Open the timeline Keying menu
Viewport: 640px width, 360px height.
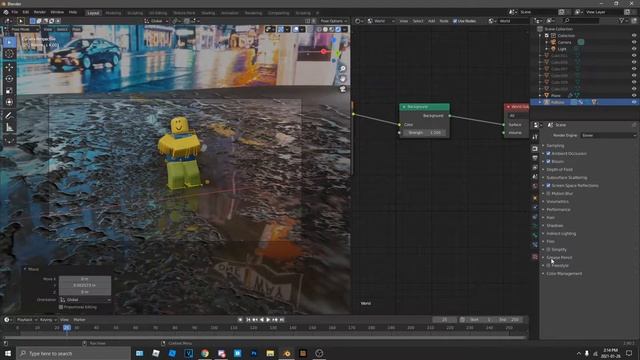[47, 320]
